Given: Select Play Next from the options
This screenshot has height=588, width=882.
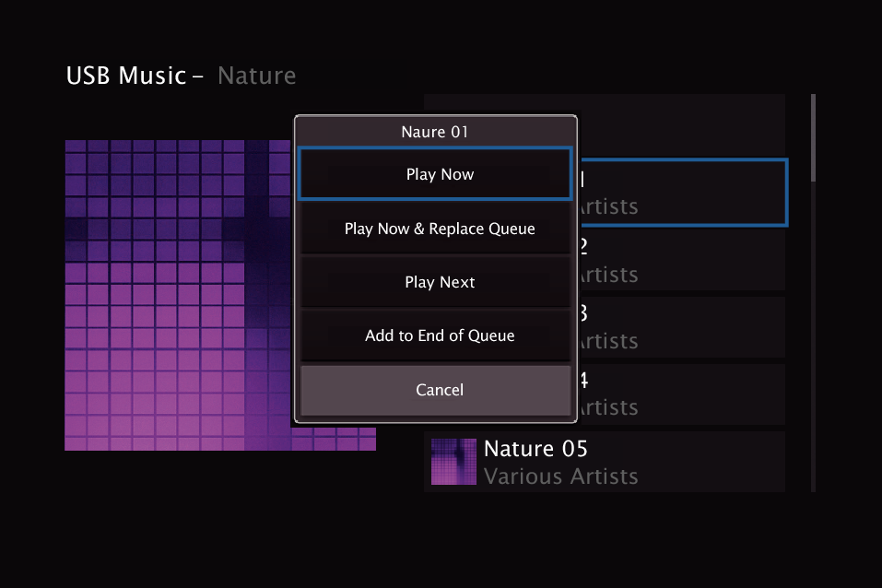Looking at the screenshot, I should tap(434, 282).
